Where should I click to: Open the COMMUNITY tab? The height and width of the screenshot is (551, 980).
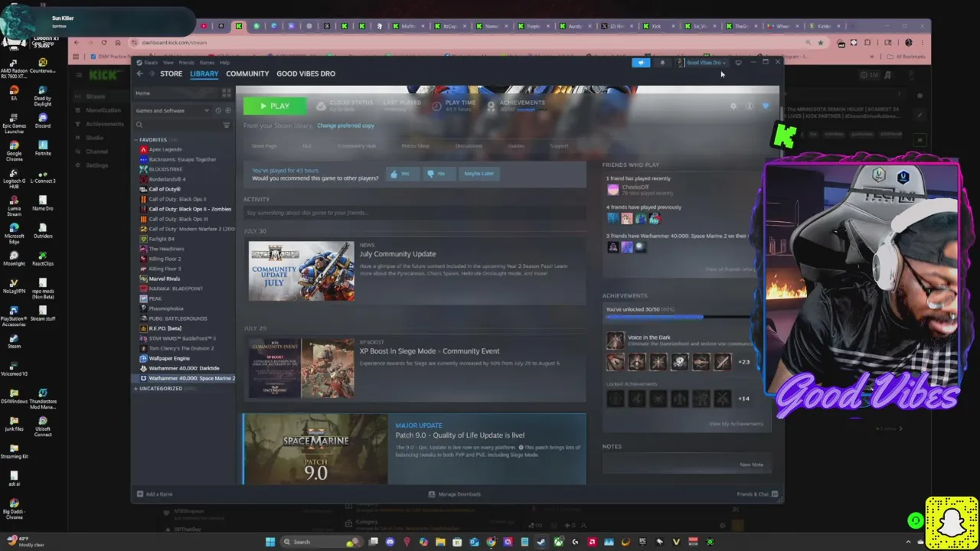tap(247, 73)
